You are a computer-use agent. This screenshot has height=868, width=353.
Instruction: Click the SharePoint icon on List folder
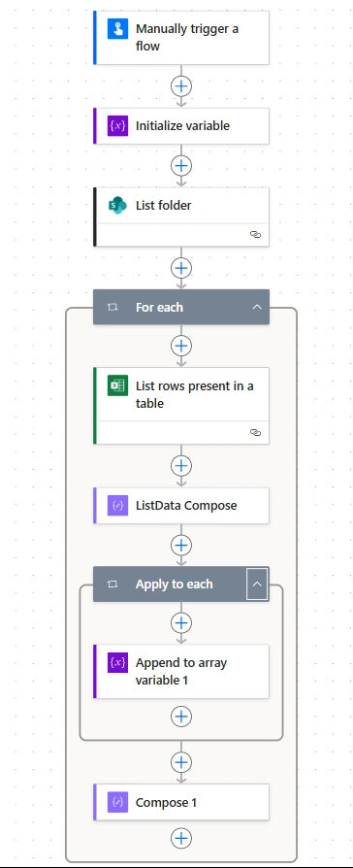click(x=117, y=206)
